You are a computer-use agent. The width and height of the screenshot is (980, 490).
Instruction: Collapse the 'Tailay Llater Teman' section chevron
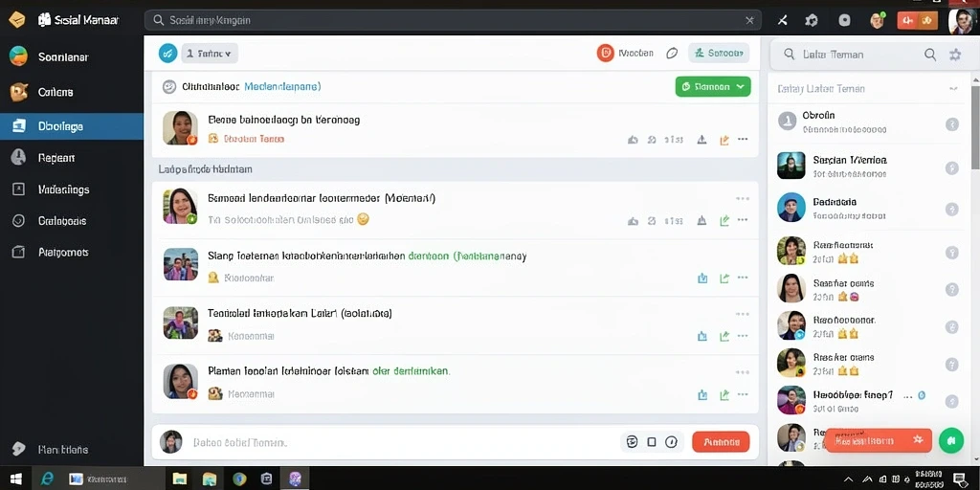953,89
